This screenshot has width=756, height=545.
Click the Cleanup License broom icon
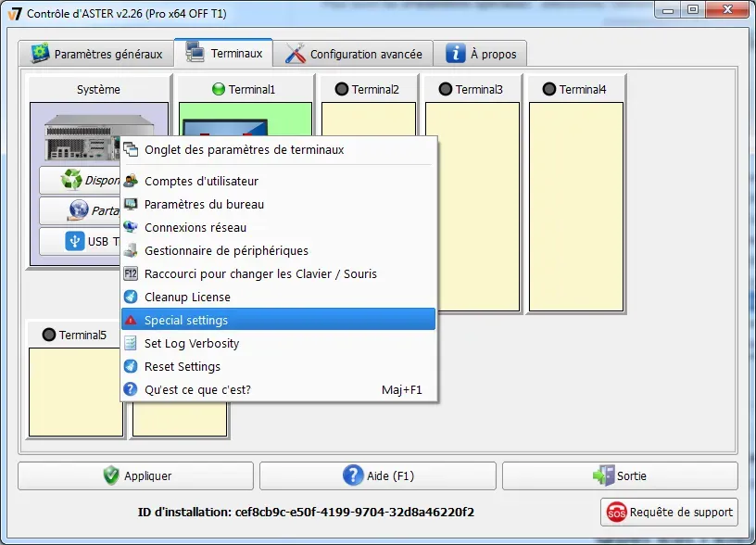[131, 297]
